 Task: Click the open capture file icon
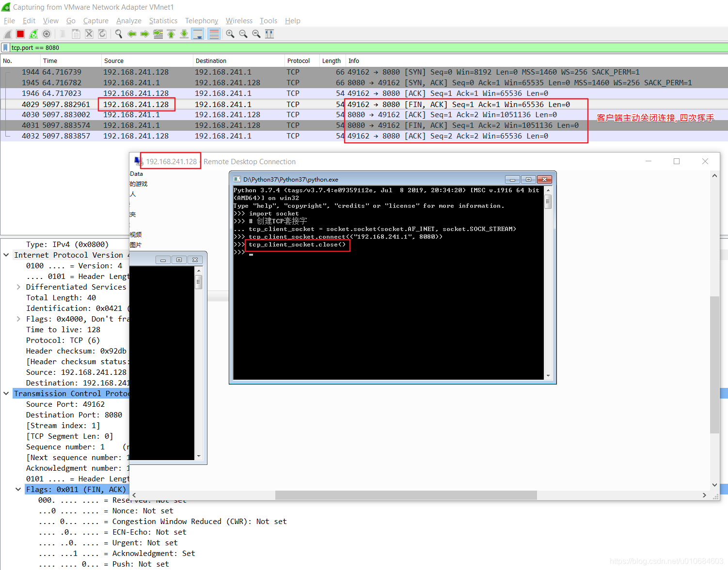(x=63, y=34)
